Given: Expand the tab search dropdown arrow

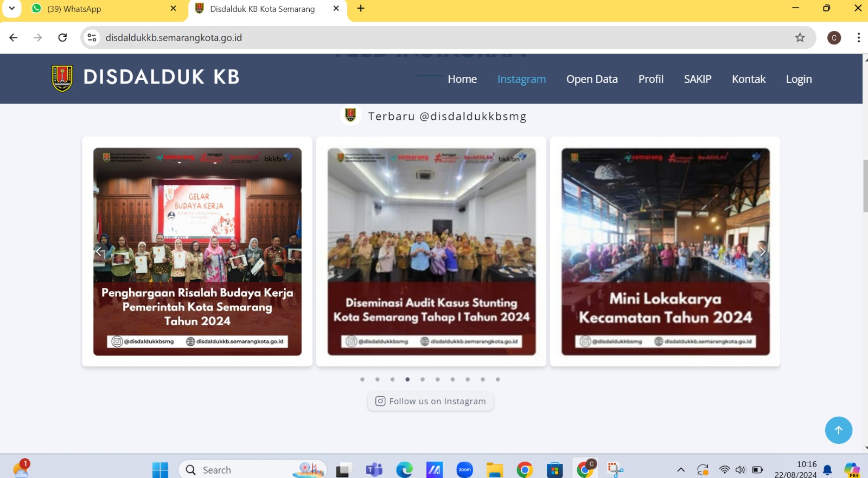Looking at the screenshot, I should [11, 8].
